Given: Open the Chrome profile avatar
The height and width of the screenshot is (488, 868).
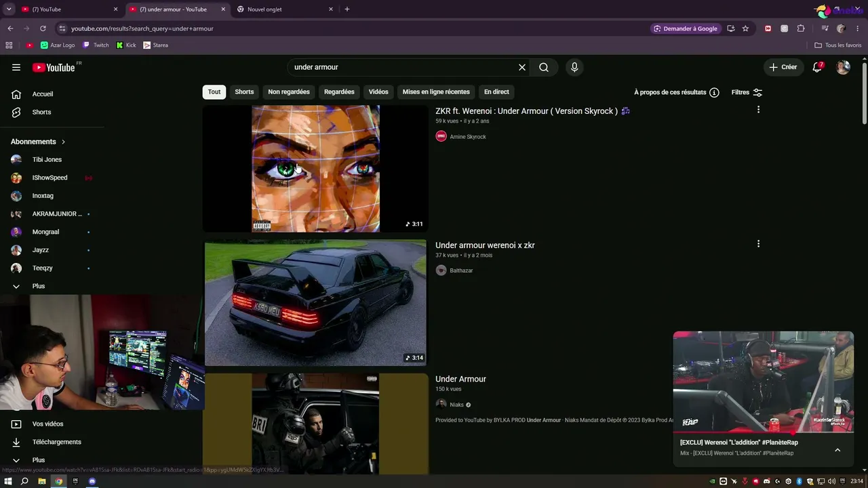Looking at the screenshot, I should click(x=841, y=28).
